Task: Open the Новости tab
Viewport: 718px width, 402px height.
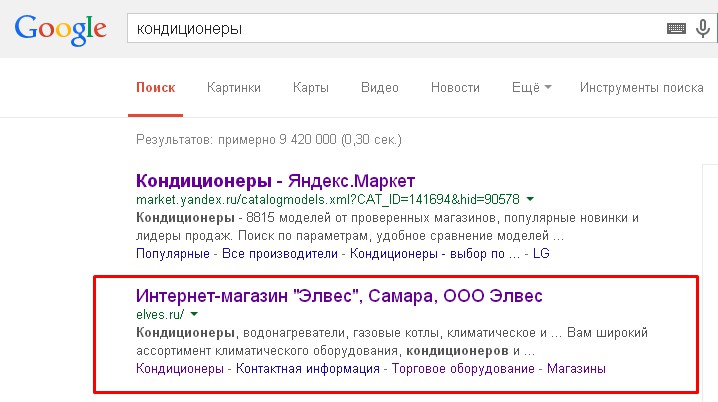Action: coord(455,87)
